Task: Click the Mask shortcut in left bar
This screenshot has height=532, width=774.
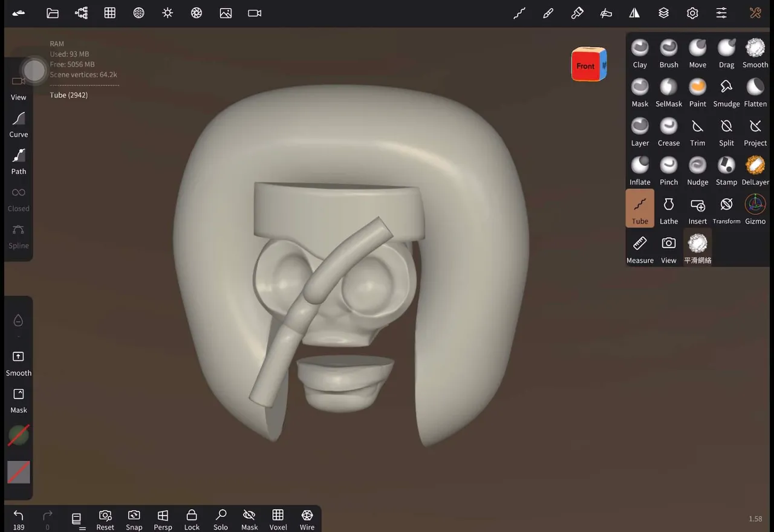Action: (19, 400)
